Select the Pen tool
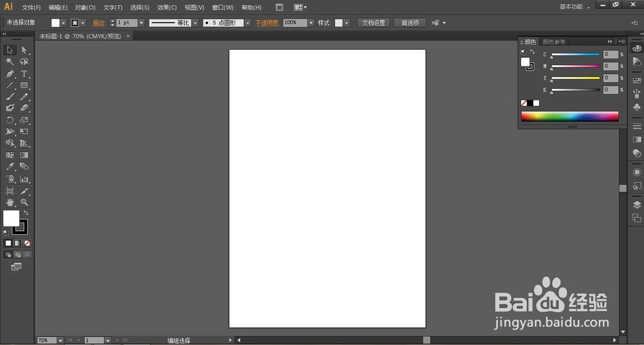644x345 pixels. click(10, 74)
